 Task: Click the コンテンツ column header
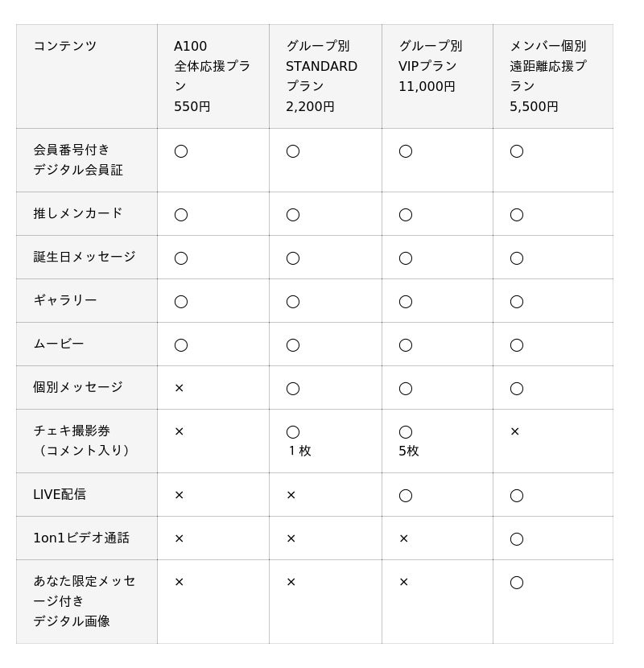(64, 46)
